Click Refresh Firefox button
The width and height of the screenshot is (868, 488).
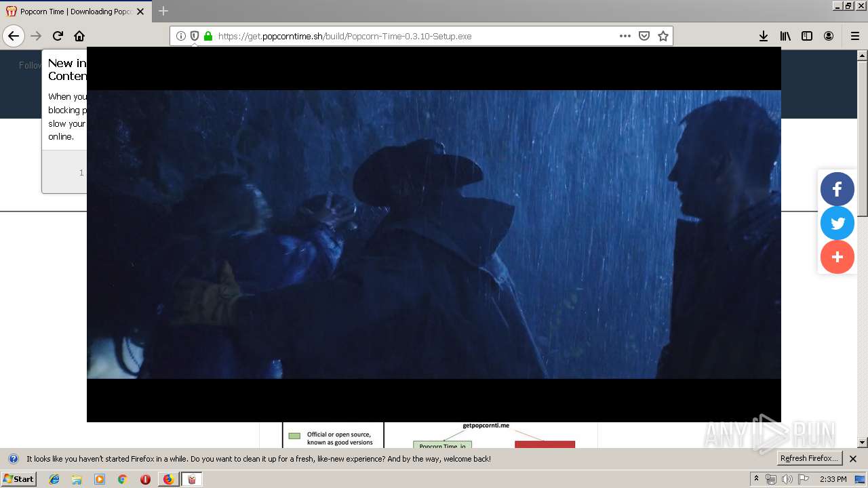[x=809, y=458]
